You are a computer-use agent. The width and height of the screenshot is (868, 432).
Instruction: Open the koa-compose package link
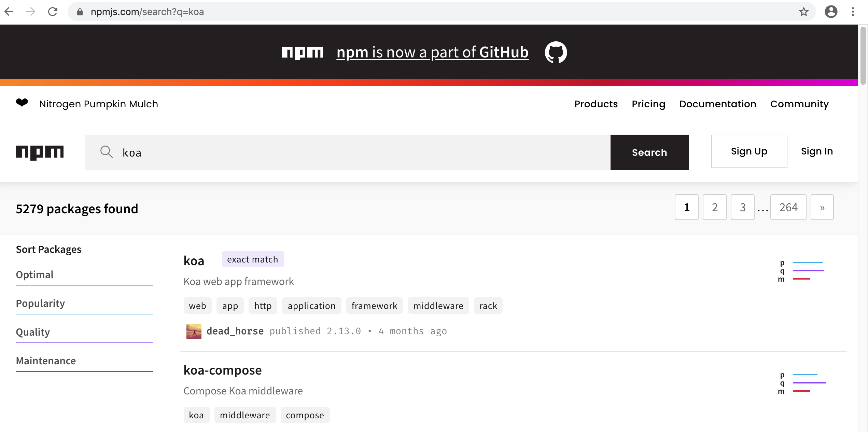[x=222, y=370]
